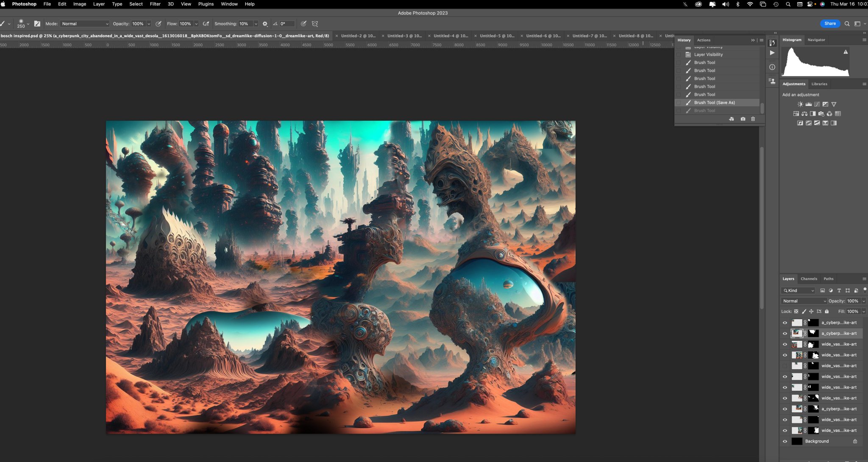Click the symmetry paint butterfly icon

coord(315,24)
